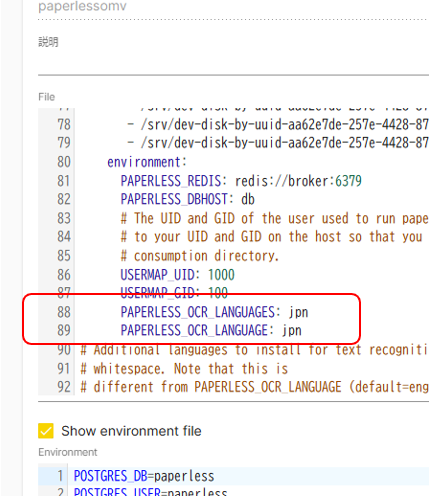Click line 92 'different from PAPERLESS_OCR_LANGUAGE' comment
429x496 pixels.
(254, 387)
